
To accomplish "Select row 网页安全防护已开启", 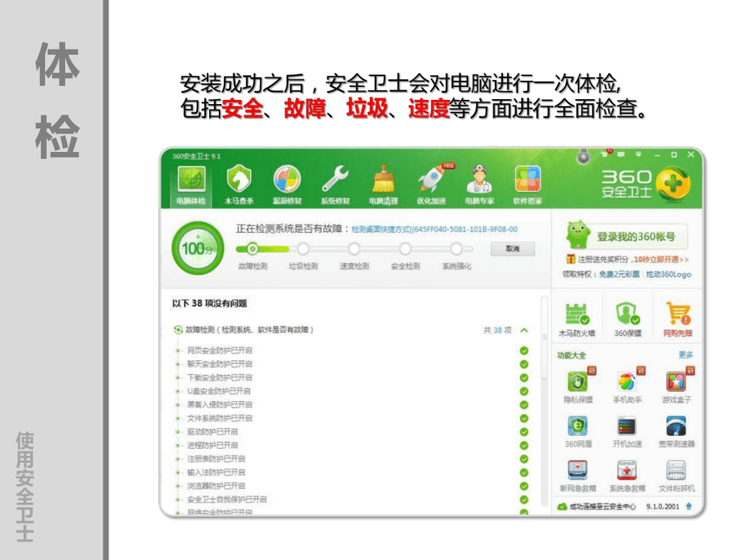I will [x=352, y=351].
